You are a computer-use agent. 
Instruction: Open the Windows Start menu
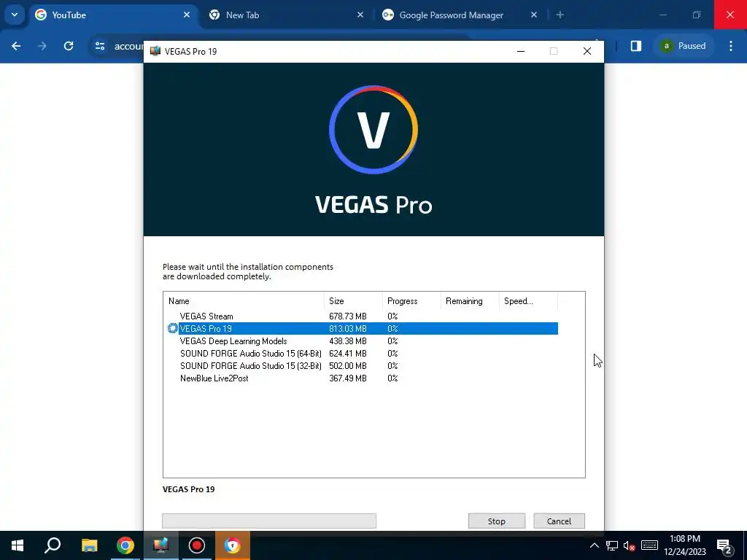pos(18,545)
